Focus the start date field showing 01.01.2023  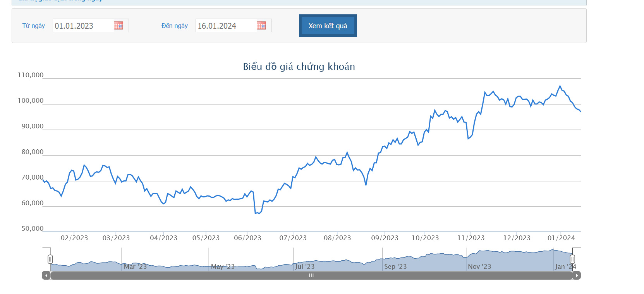[x=82, y=26]
